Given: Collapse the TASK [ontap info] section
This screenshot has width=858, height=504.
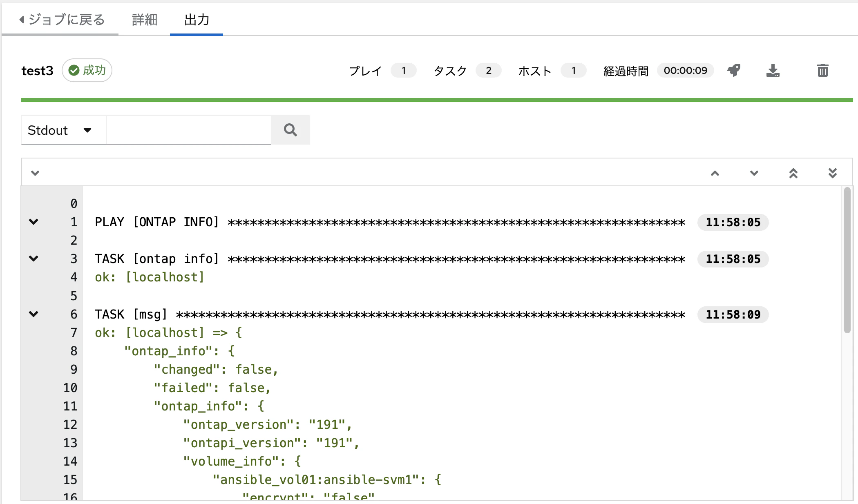Looking at the screenshot, I should point(34,259).
